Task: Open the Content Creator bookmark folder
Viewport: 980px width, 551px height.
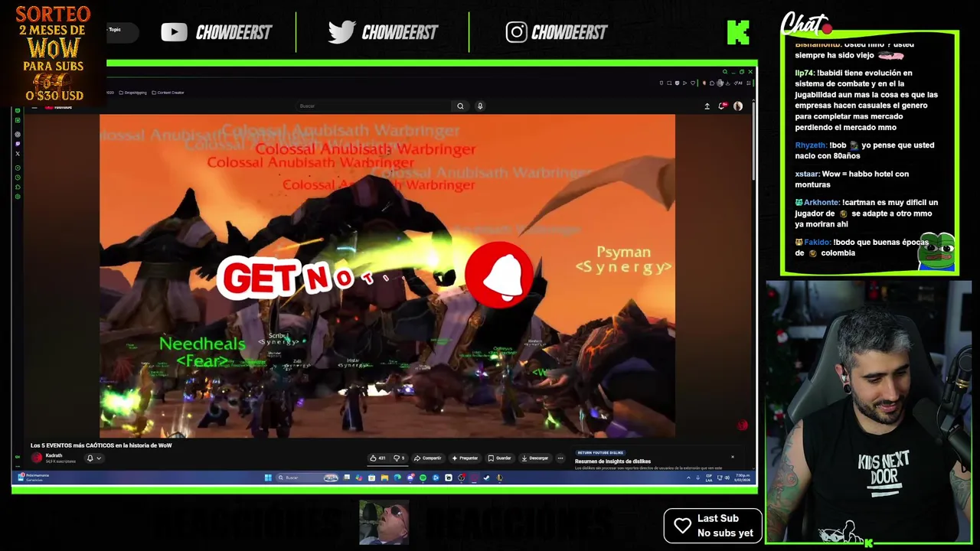Action: [x=168, y=93]
